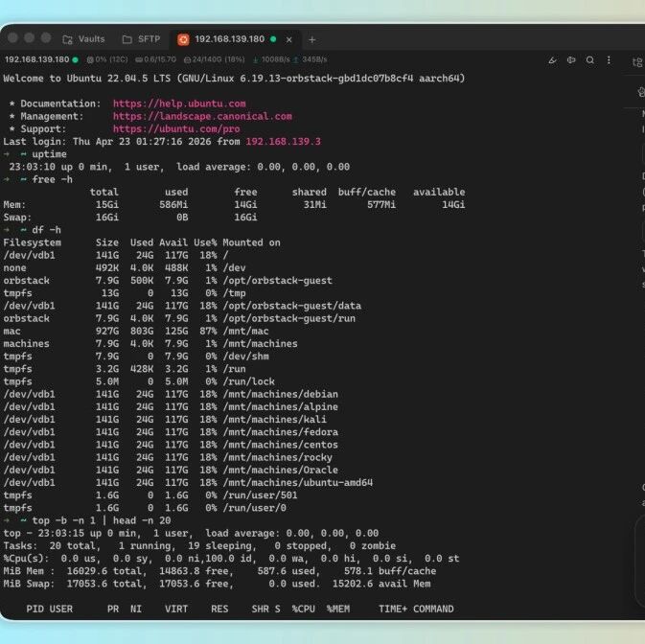Click the /mnt/machines/alpine row
This screenshot has width=645, height=644.
pos(171,407)
